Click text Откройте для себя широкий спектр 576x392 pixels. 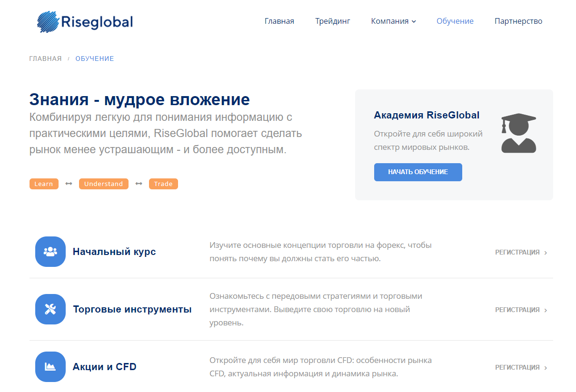(428, 140)
